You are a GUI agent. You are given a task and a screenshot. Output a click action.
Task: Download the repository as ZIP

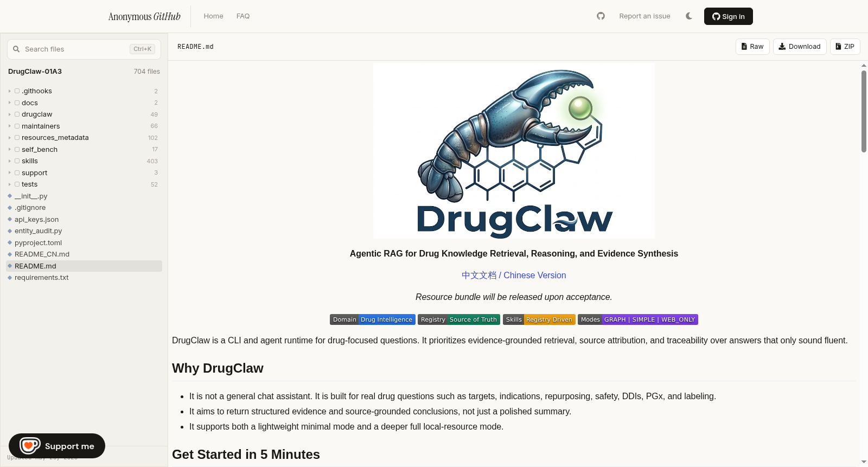pos(845,47)
